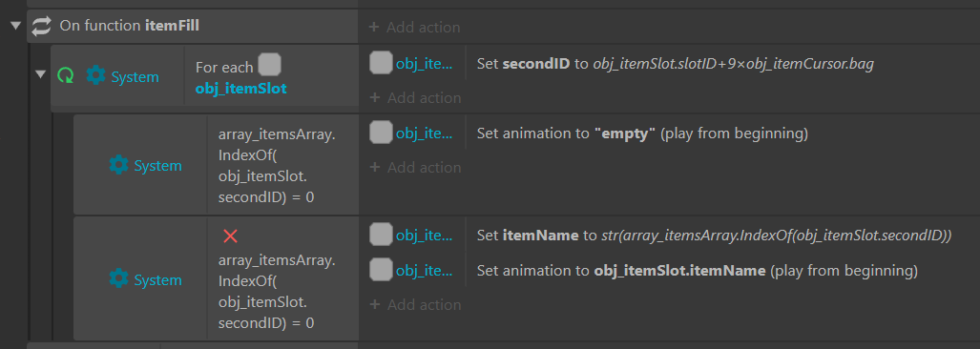The image size is (980, 349).
Task: Collapse the On function itemFill event
Action: coord(15,26)
